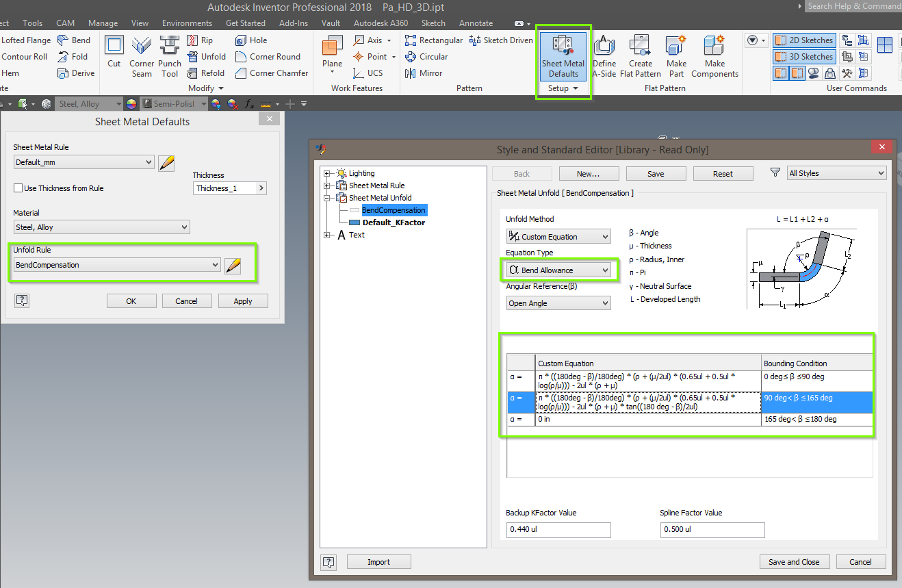This screenshot has width=902, height=588.
Task: Open the Angular Reference dropdown
Action: [558, 303]
